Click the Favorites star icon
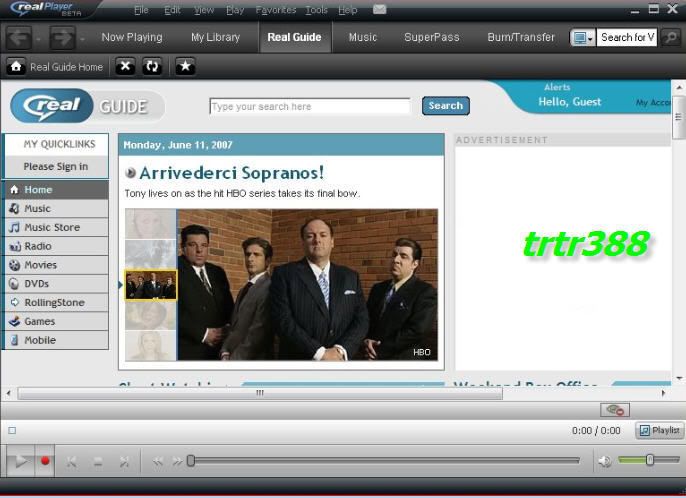Viewport: 686px width, 498px height. point(185,67)
